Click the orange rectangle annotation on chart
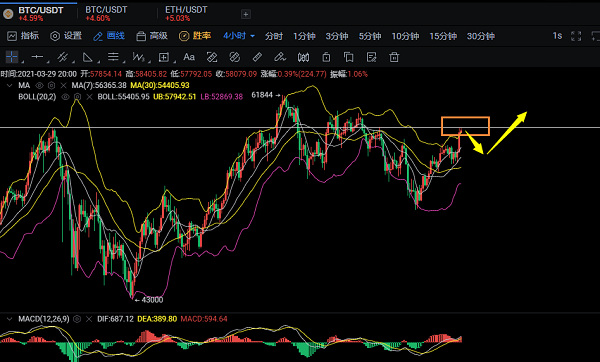Image resolution: width=600 pixels, height=362 pixels. [465, 126]
